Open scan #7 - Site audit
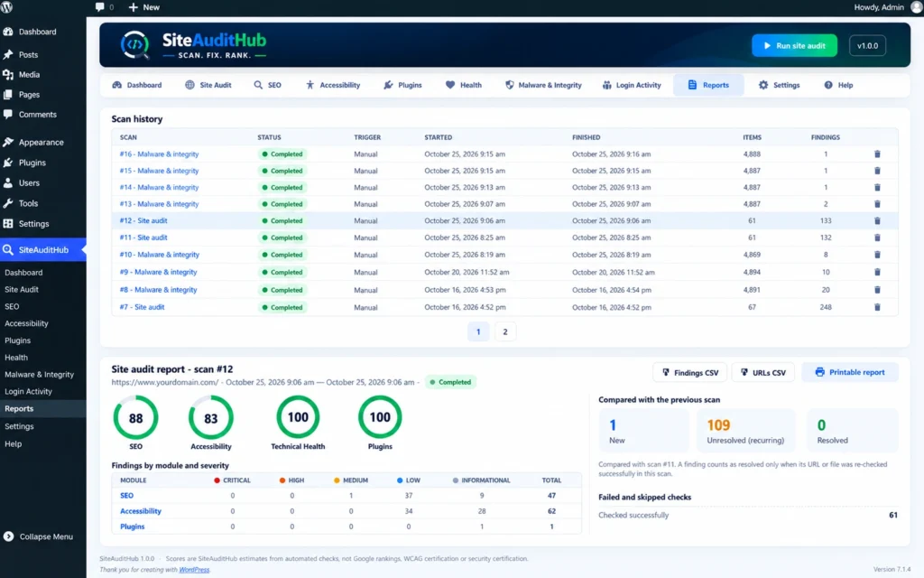 pyautogui.click(x=142, y=307)
